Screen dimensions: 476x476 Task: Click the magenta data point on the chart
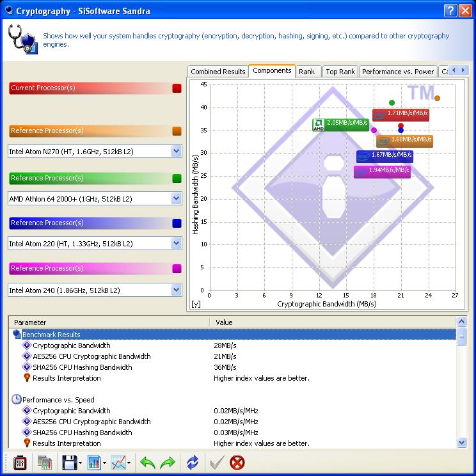click(374, 131)
